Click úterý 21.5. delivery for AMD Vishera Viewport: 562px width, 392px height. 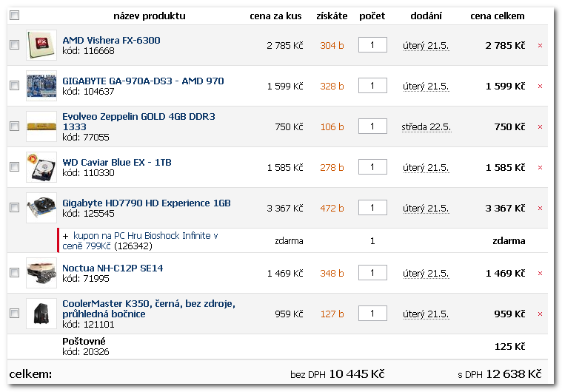[x=426, y=46]
